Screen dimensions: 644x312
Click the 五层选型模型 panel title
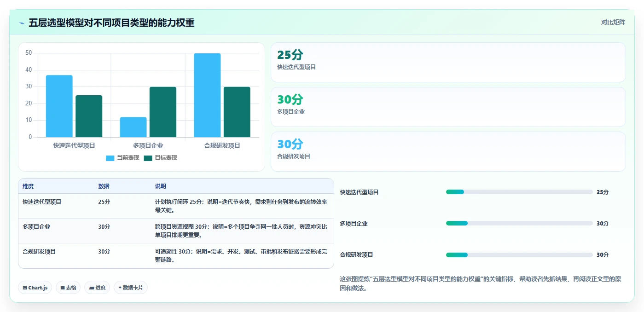pos(111,23)
